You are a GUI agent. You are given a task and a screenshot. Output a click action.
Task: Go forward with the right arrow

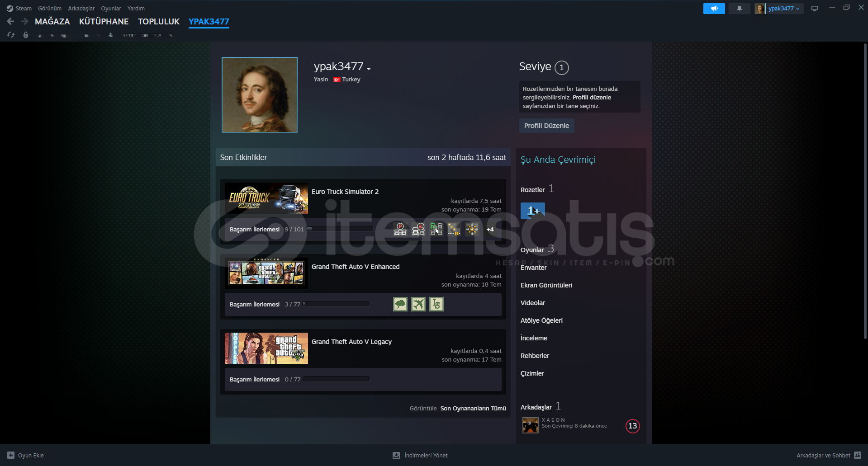[25, 21]
